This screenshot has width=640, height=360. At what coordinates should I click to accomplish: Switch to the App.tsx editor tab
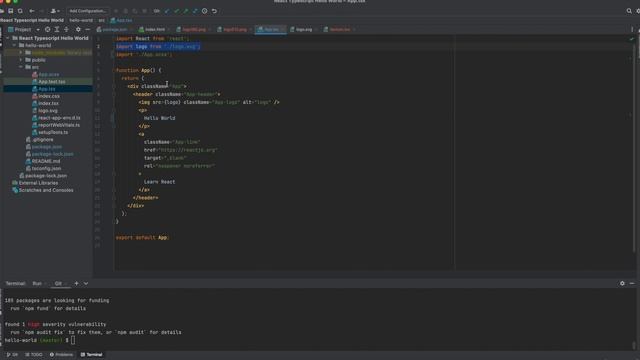point(270,29)
